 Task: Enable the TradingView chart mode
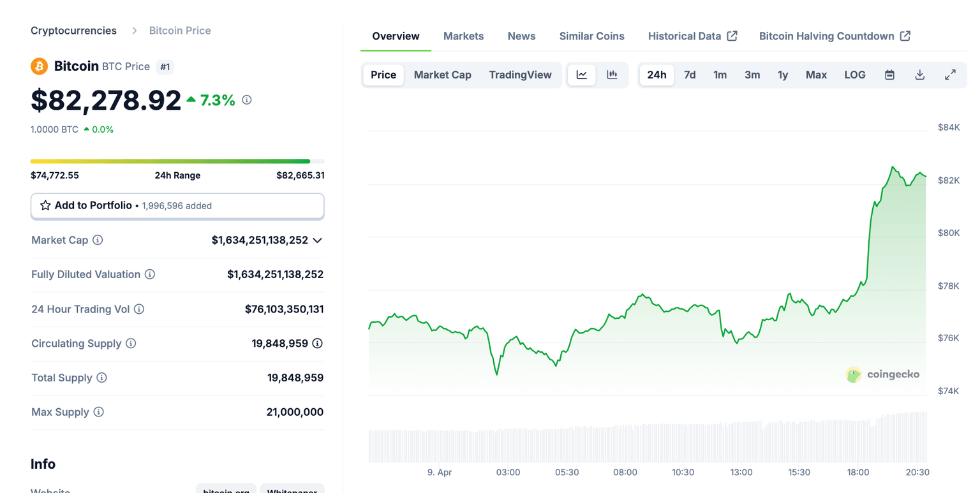coord(521,75)
